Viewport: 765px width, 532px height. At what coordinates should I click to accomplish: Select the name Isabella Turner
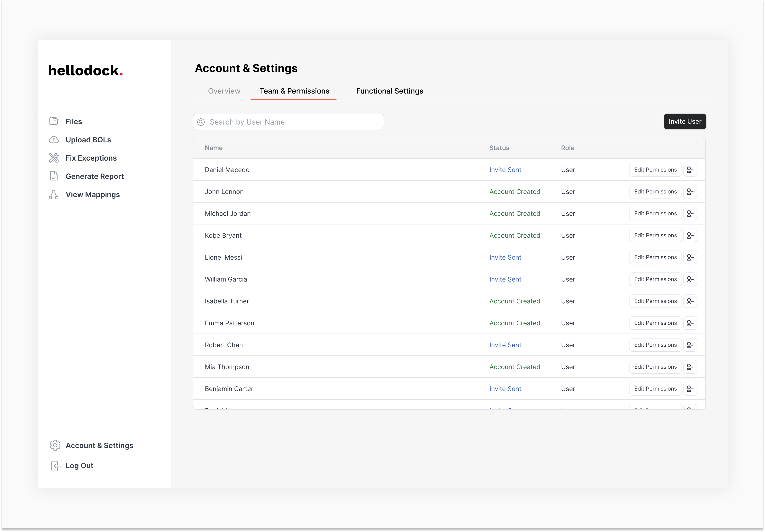(x=226, y=301)
